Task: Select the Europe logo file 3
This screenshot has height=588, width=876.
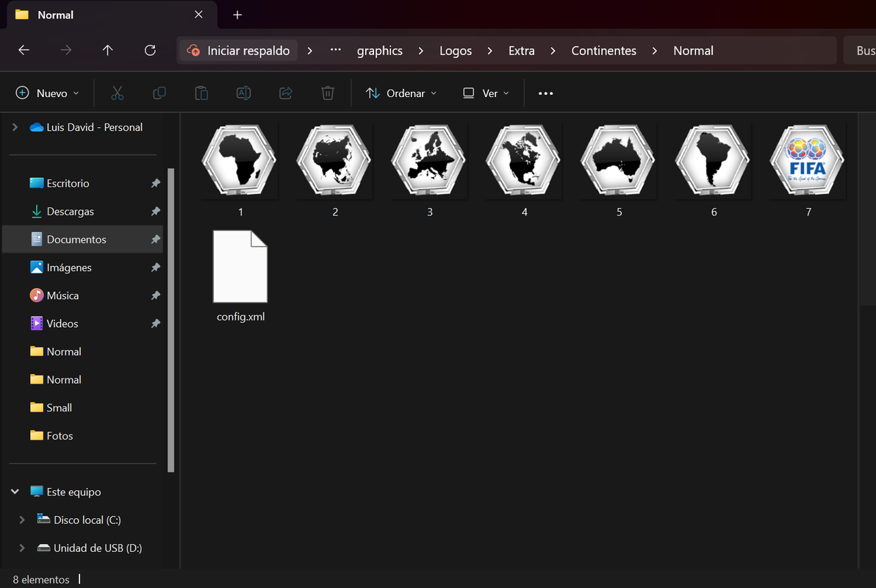Action: tap(429, 171)
